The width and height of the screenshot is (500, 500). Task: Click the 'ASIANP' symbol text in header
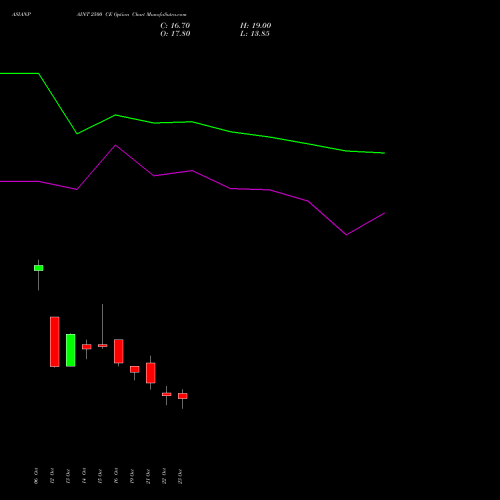[21, 15]
